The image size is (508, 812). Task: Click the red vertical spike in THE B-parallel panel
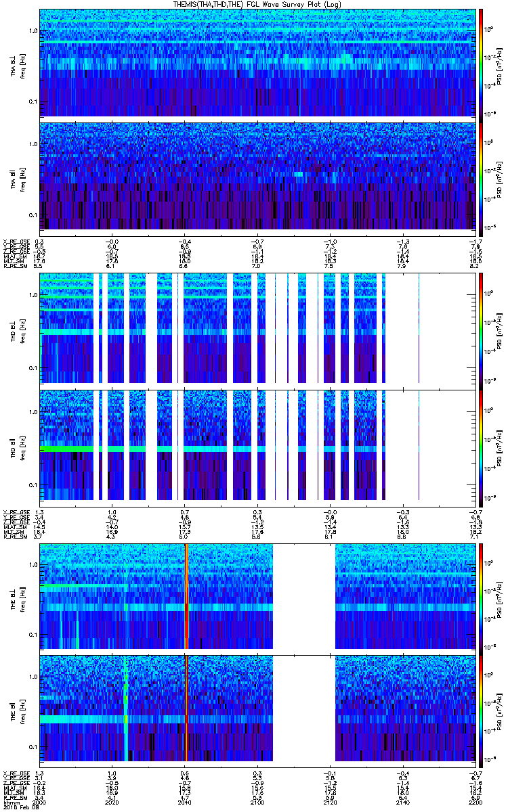point(186,708)
